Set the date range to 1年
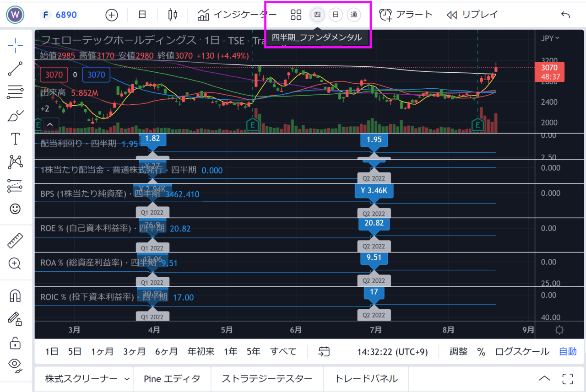This screenshot has height=392, width=586. 231,352
